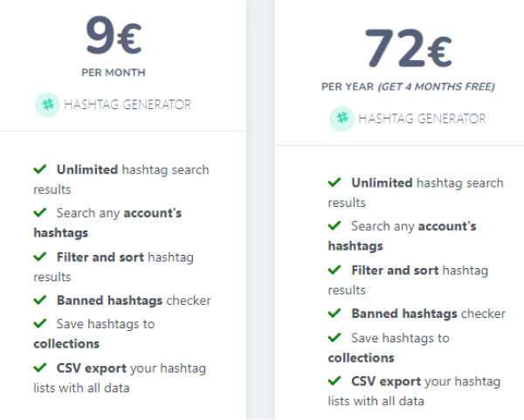The image size is (524, 420).
Task: Click hashtag icon in monthly plan
Action: click(x=47, y=105)
